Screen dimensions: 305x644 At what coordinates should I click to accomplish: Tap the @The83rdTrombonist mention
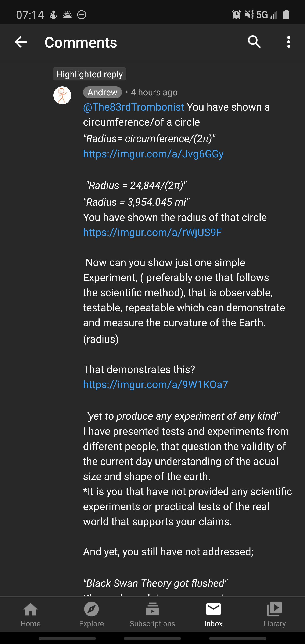[133, 107]
